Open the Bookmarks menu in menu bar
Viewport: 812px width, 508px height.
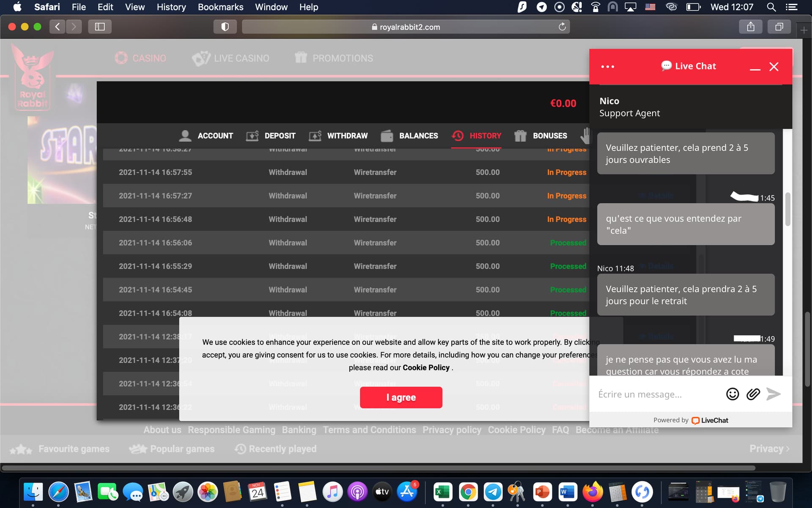pyautogui.click(x=220, y=7)
